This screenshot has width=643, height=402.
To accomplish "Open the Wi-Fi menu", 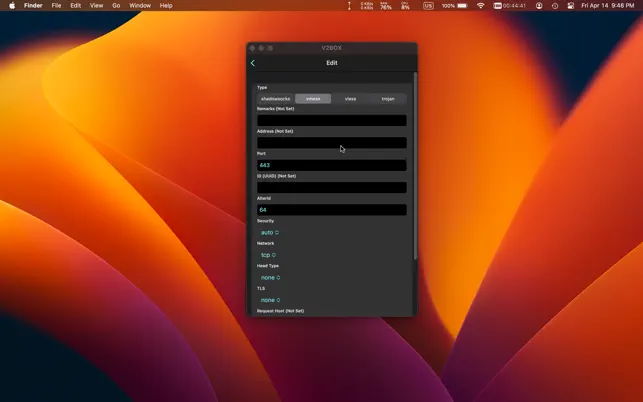I will click(x=481, y=6).
